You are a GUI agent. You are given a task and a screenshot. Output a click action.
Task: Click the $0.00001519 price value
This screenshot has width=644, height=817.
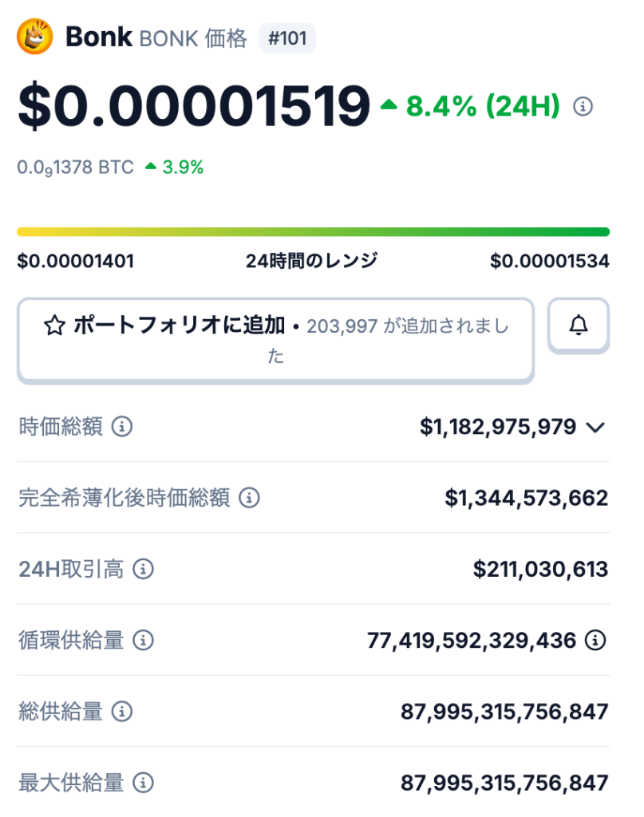click(194, 106)
